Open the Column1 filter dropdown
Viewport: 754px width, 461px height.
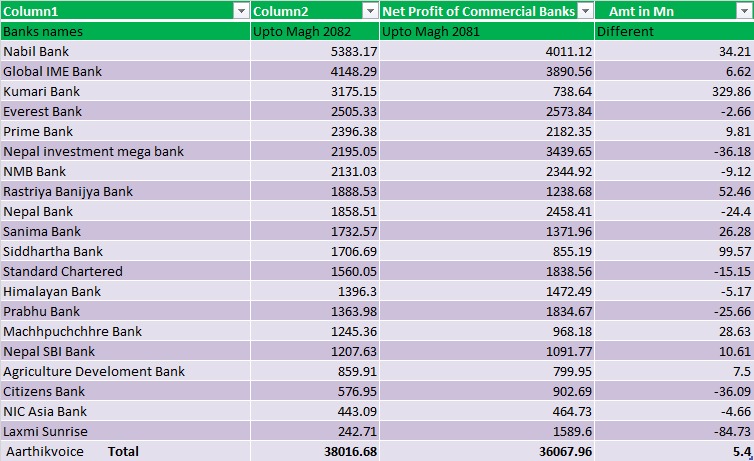pos(239,11)
